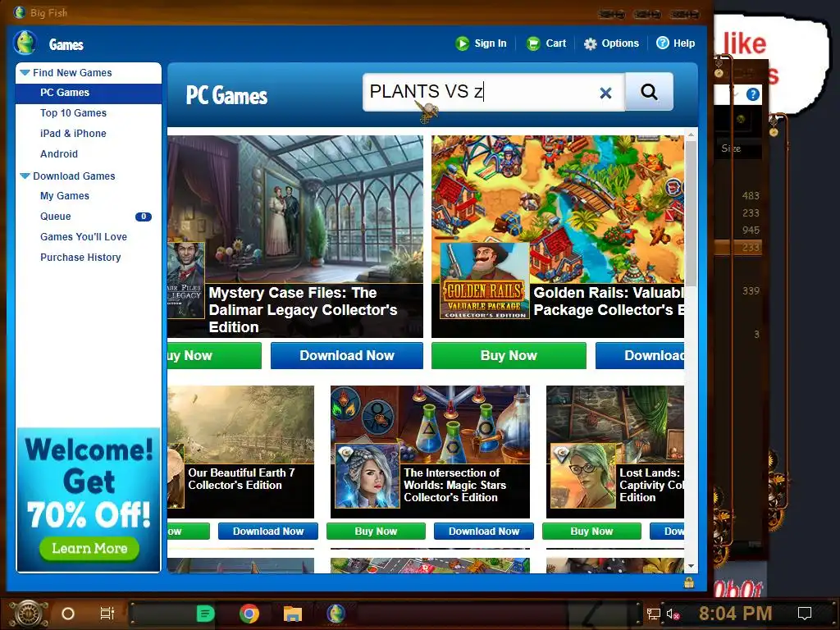Open File Explorer from the taskbar

pos(293,614)
